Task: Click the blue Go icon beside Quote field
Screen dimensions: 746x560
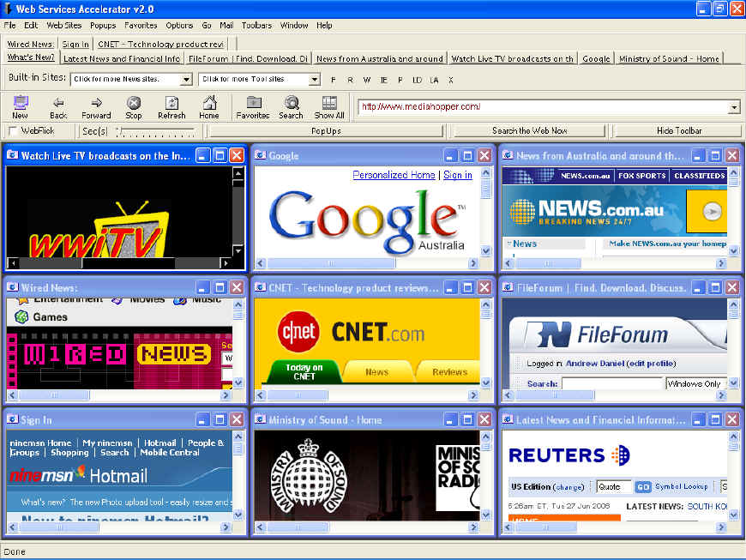Action: [x=643, y=487]
